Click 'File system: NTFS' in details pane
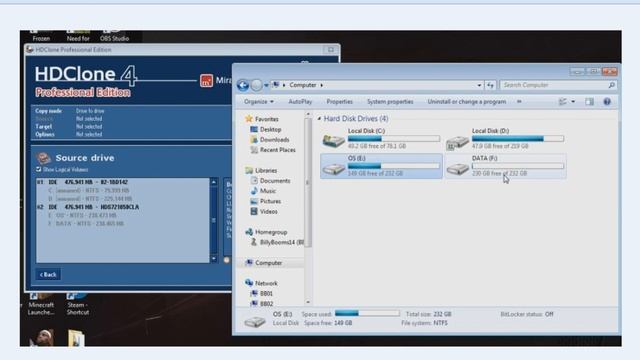Viewport: 640px width, 360px height. tap(424, 323)
